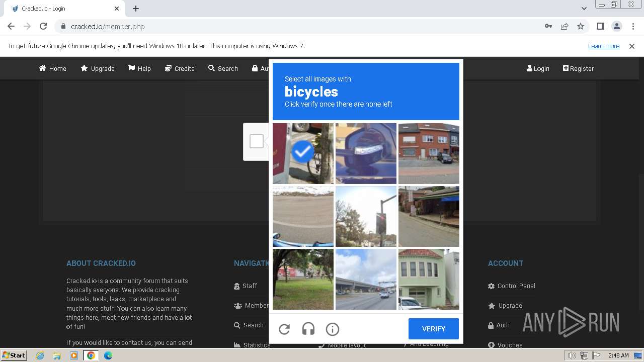Screen dimensions: 644x362
Task: Open footer Search link
Action: (249, 325)
